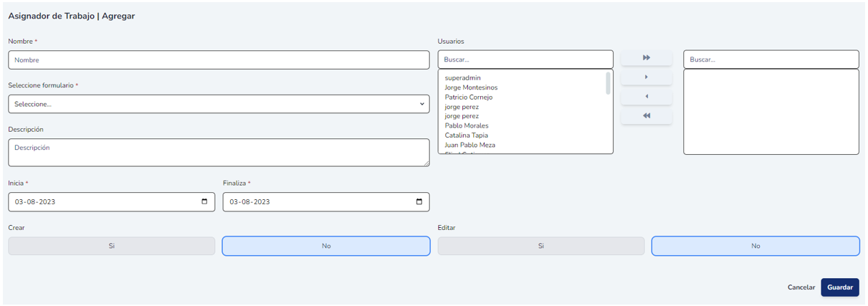Set Crear option to No
The image size is (868, 306).
click(x=326, y=246)
